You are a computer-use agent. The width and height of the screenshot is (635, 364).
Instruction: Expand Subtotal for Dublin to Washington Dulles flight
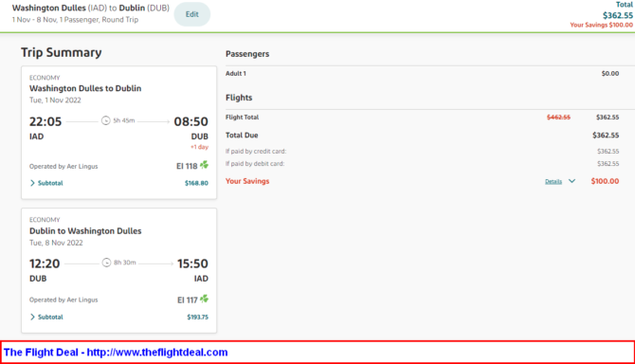click(x=46, y=317)
